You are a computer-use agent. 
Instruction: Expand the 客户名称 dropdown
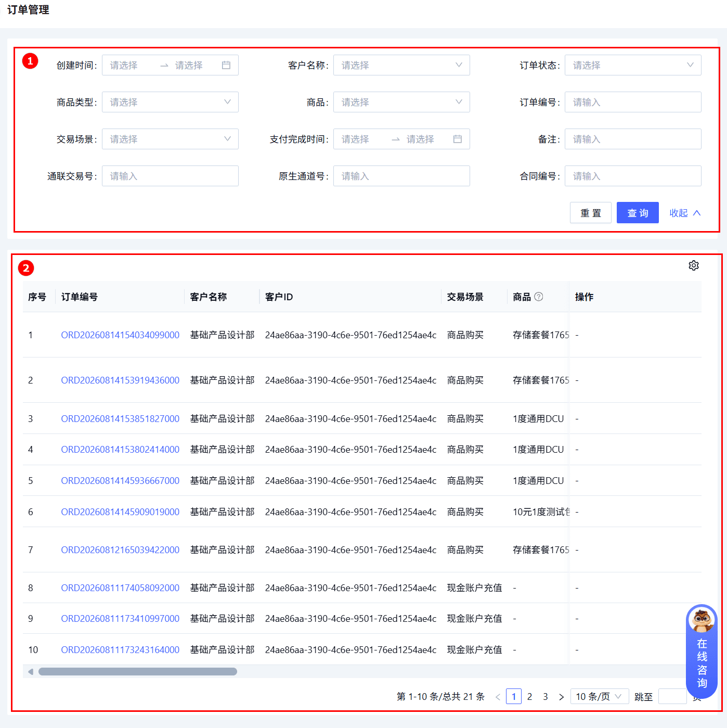401,65
